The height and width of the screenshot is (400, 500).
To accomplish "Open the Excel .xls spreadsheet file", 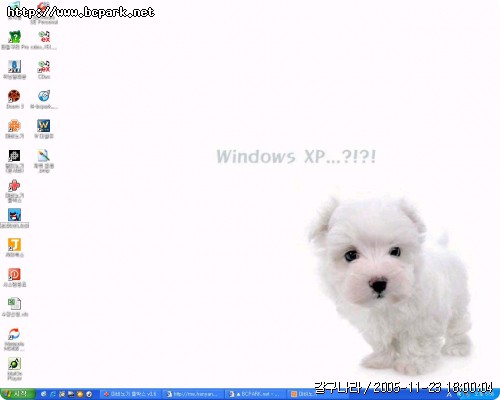I will 14,304.
